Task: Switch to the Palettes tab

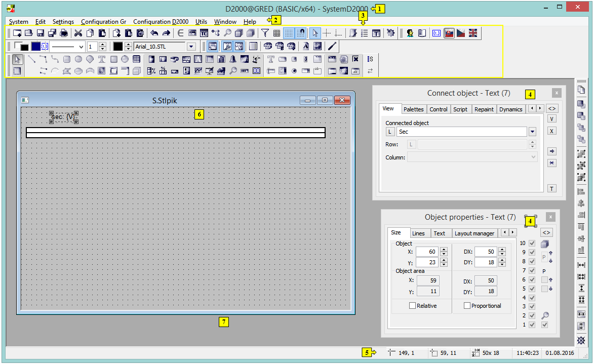Action: (x=413, y=109)
